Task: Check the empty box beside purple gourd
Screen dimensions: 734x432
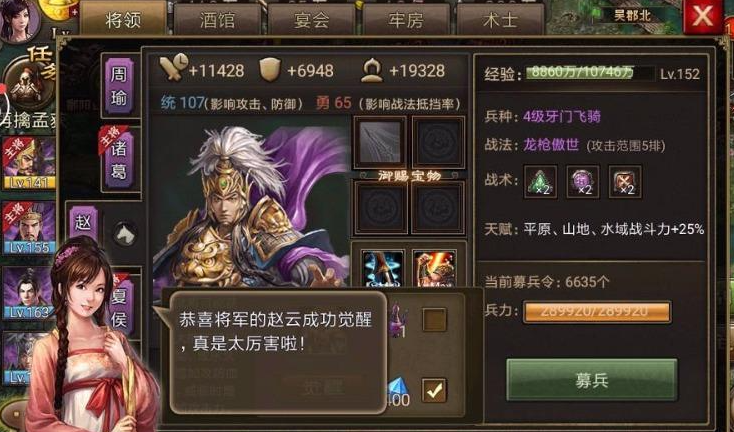Action: pos(434,320)
